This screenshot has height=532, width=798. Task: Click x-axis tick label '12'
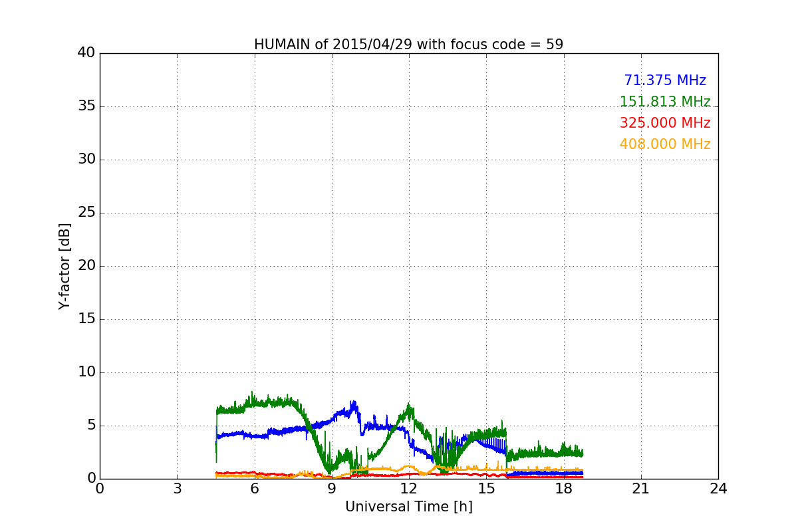pyautogui.click(x=409, y=489)
